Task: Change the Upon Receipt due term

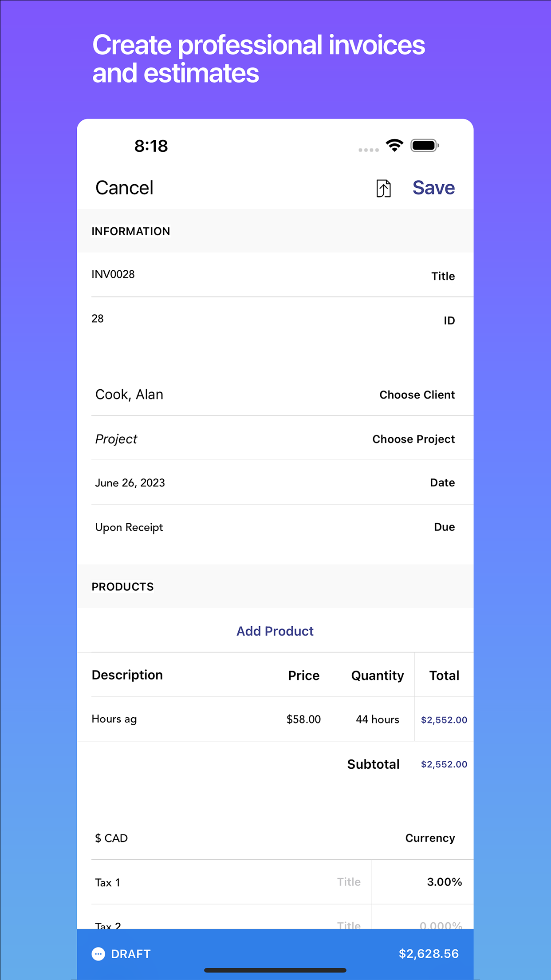Action: tap(275, 527)
